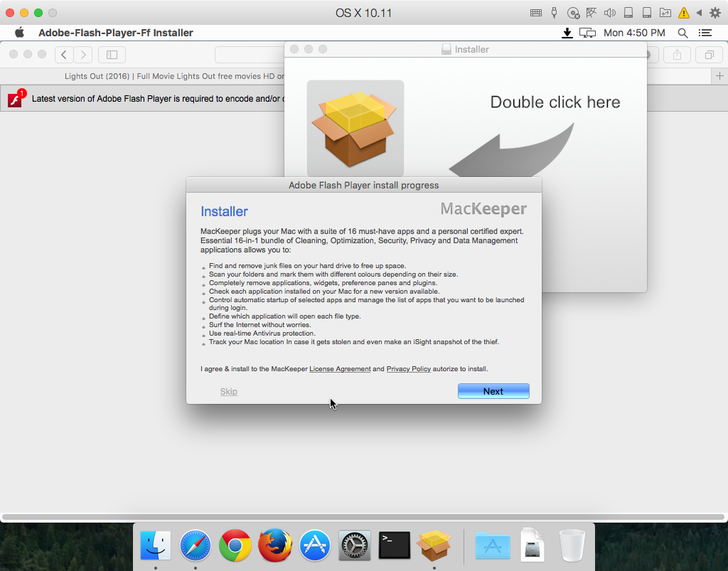Click the yellow warning triangle icon
The image size is (728, 571).
tap(683, 13)
